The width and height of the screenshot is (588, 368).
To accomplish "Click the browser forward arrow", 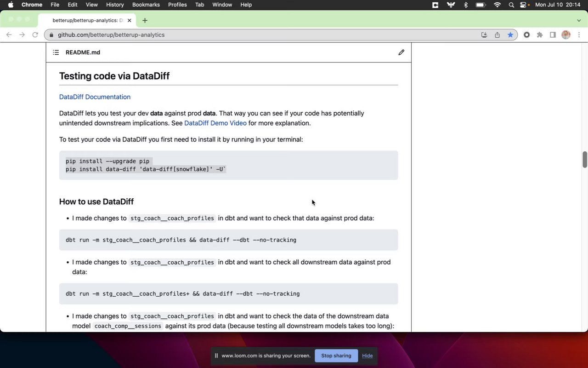I will [22, 35].
